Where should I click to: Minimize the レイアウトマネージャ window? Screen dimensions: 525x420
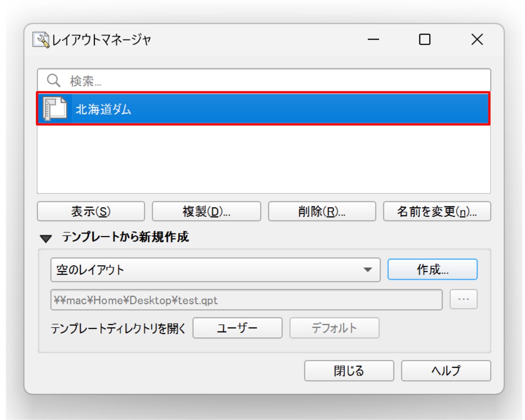pyautogui.click(x=373, y=39)
